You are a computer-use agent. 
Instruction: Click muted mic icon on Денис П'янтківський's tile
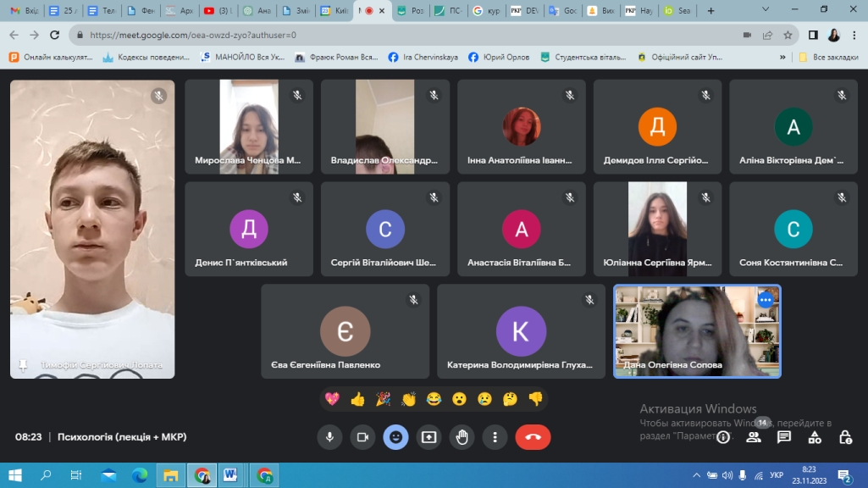297,197
